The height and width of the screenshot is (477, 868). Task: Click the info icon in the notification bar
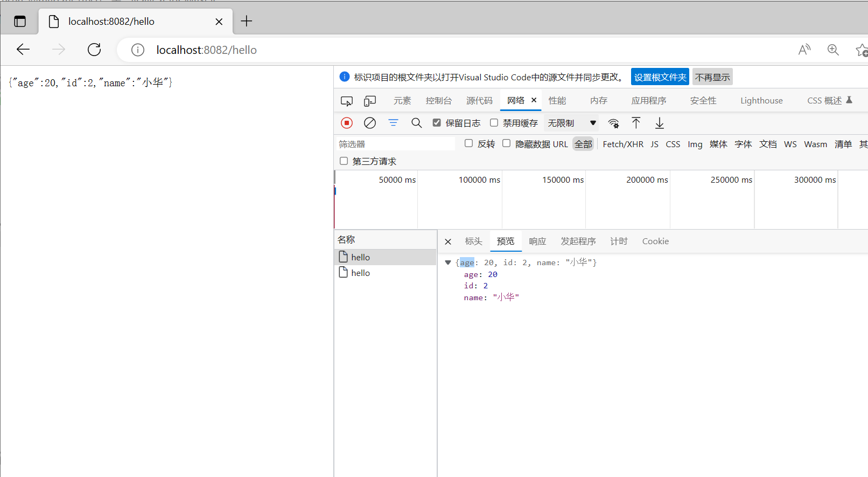coord(345,77)
